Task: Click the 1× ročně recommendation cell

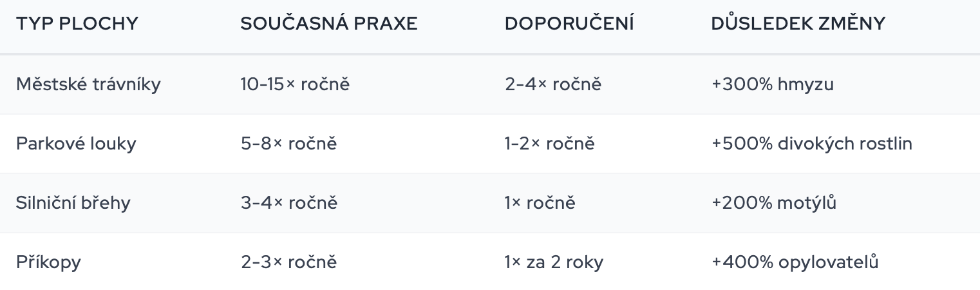Action: click(540, 203)
